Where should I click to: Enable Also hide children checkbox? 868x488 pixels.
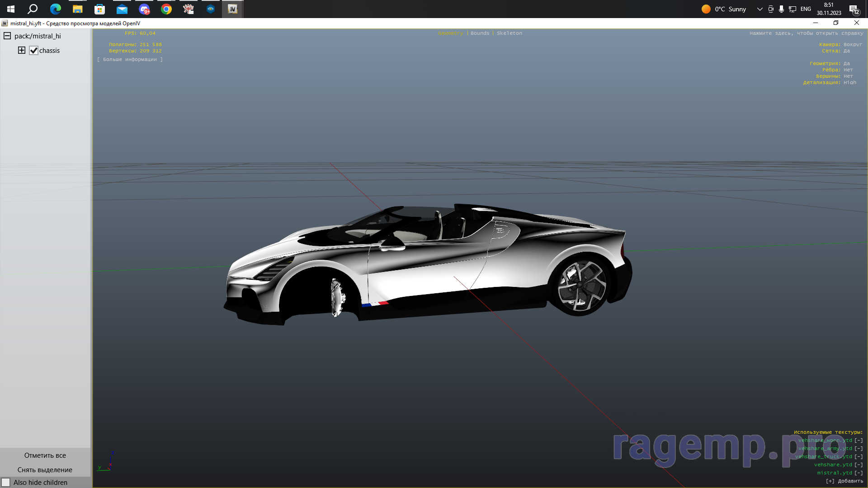(x=6, y=483)
